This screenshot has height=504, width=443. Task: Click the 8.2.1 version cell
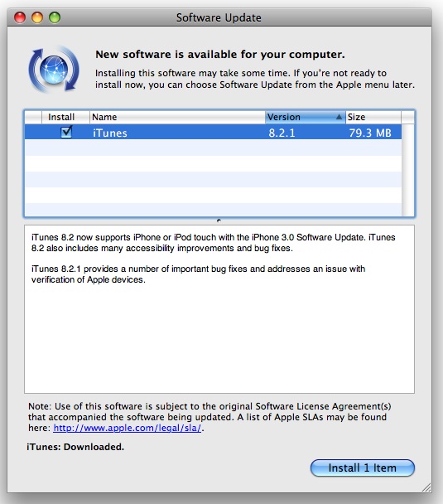point(282,133)
